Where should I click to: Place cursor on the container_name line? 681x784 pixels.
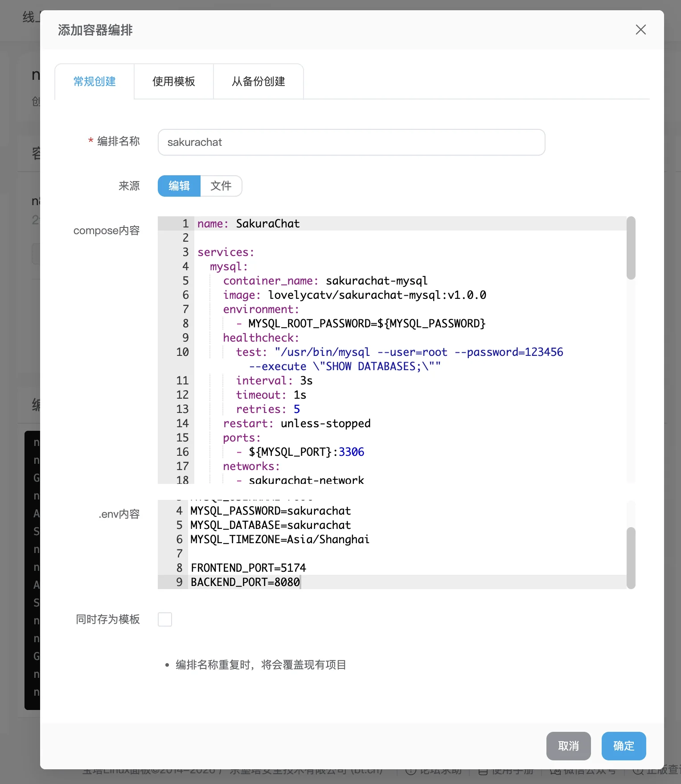(x=325, y=281)
